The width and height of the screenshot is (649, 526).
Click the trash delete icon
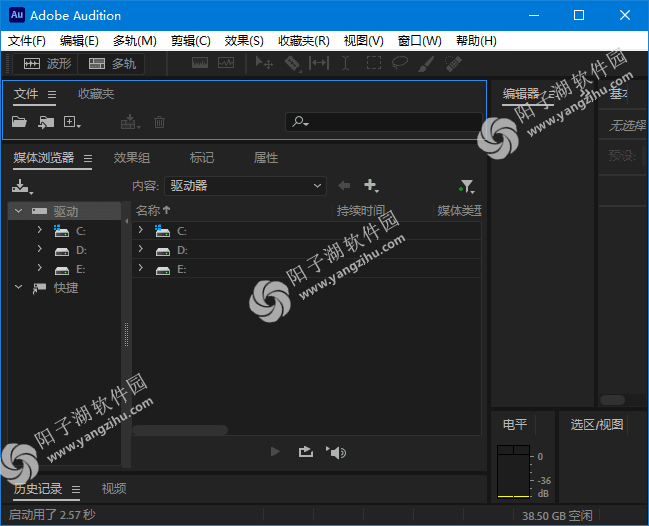click(159, 122)
